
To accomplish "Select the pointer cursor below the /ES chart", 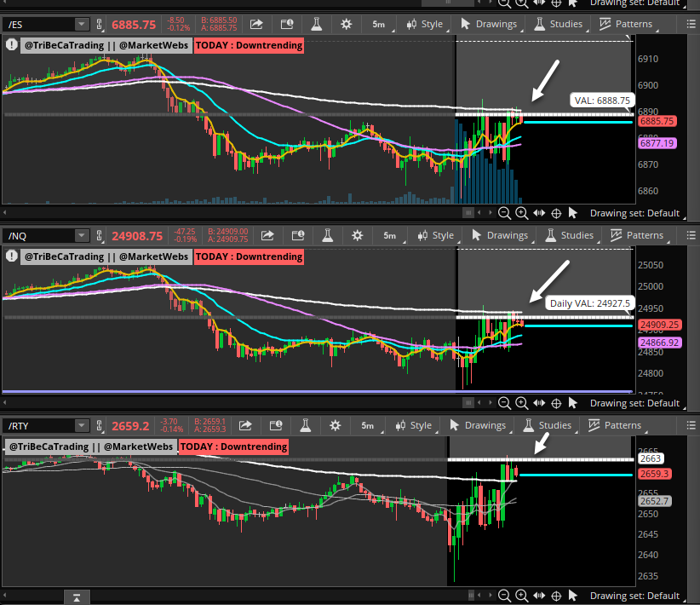I will pos(573,213).
